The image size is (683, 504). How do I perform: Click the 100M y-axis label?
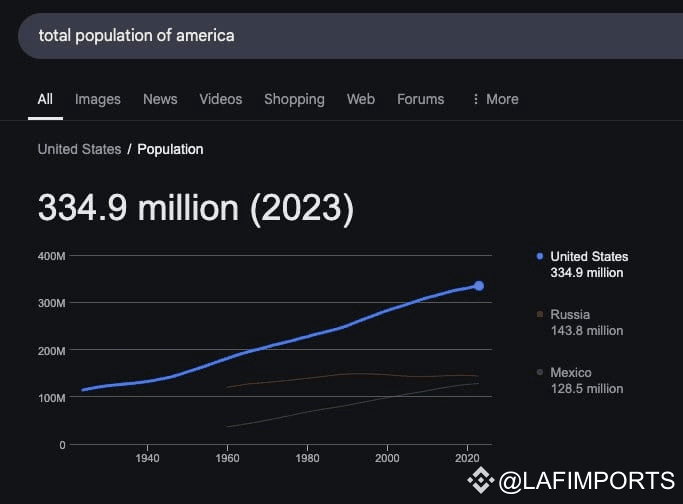[x=51, y=398]
